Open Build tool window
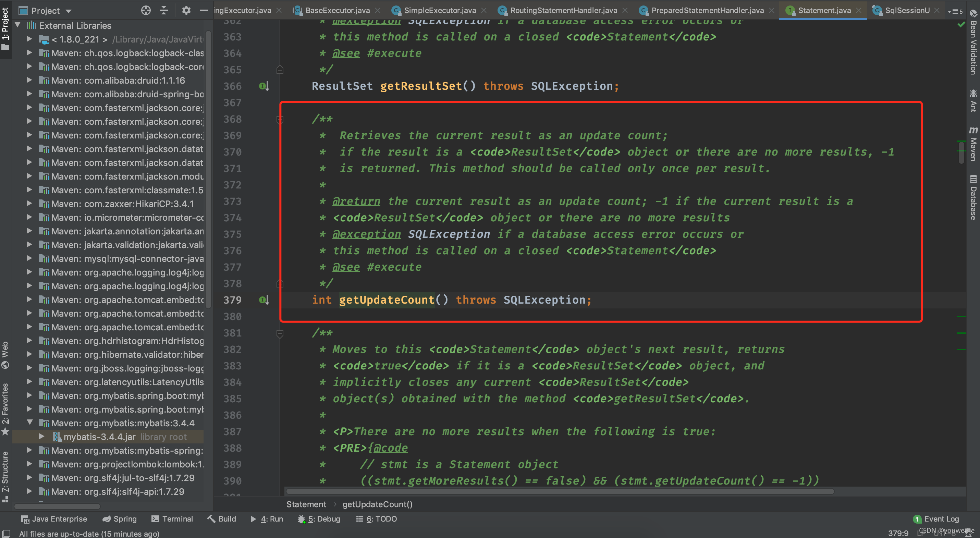 click(x=222, y=519)
